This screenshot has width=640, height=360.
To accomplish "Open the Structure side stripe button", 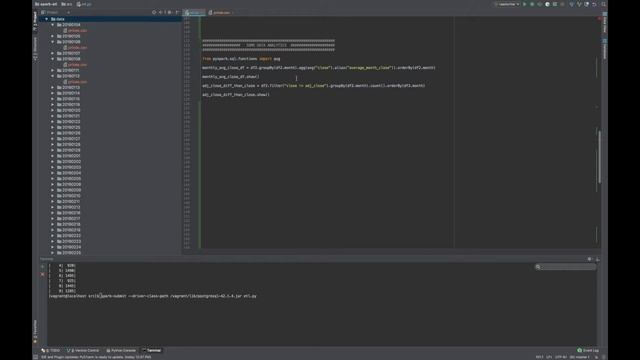I will (x=35, y=48).
